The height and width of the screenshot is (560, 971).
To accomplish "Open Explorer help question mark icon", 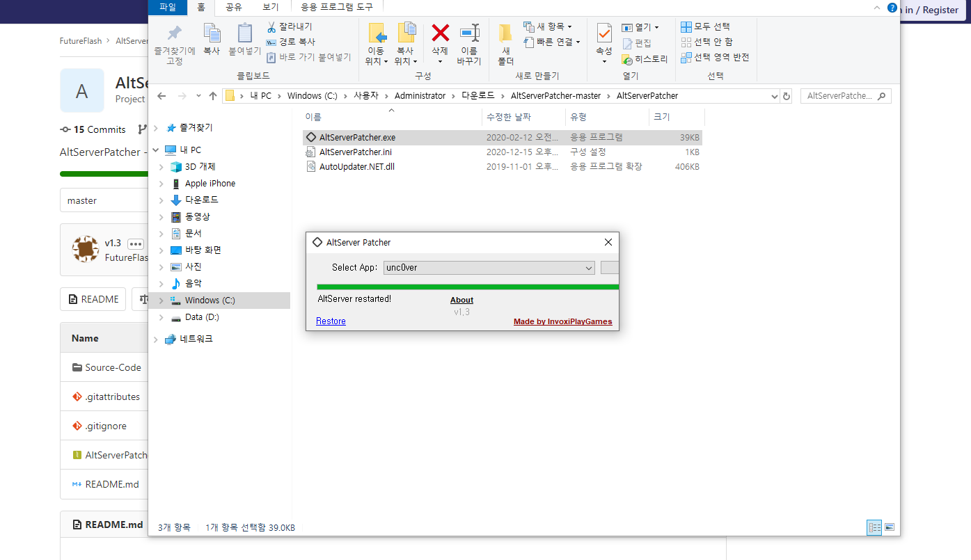I will click(892, 8).
